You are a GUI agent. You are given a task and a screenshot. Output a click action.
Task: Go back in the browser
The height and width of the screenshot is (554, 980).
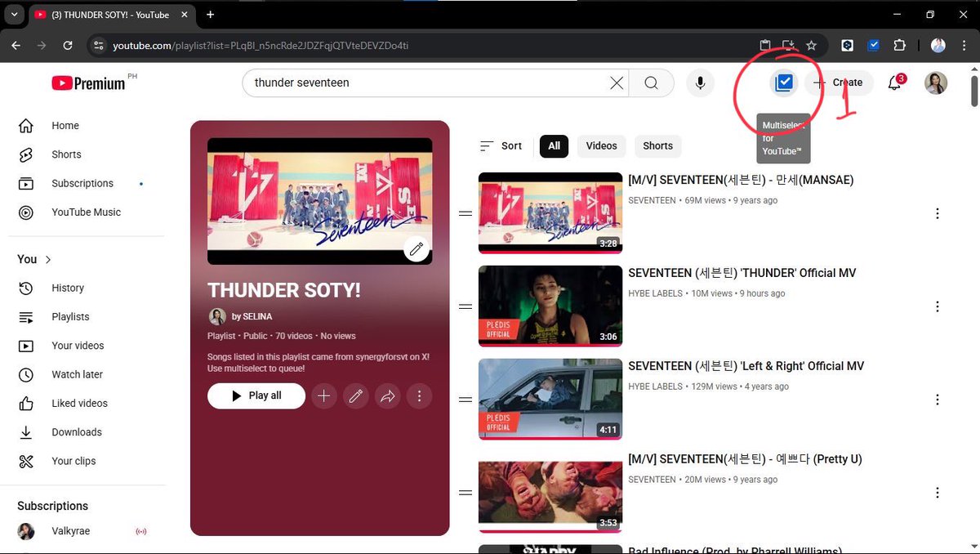[x=16, y=46]
